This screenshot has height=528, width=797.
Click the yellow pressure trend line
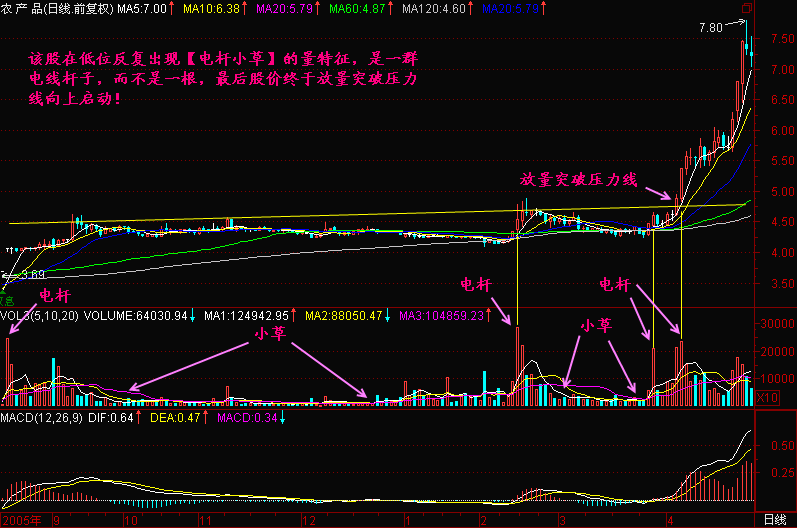[x=300, y=217]
